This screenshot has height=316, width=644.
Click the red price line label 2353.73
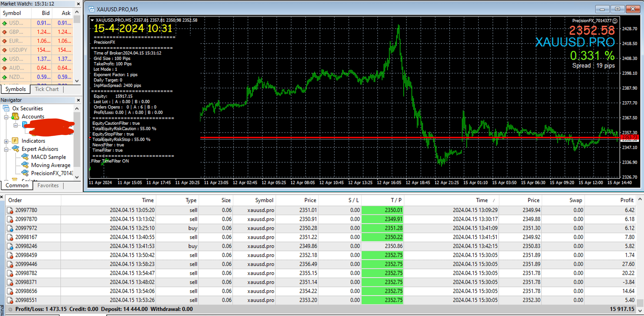[630, 137]
